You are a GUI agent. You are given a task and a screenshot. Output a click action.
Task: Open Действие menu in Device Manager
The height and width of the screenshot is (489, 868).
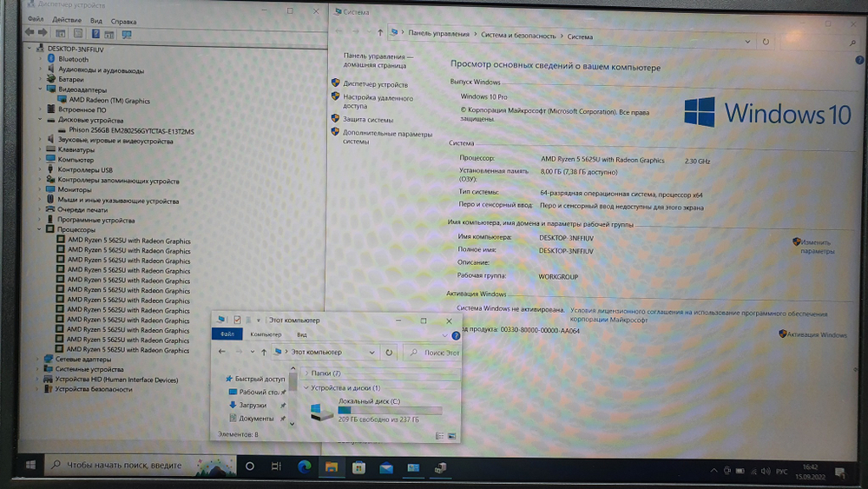pos(67,20)
